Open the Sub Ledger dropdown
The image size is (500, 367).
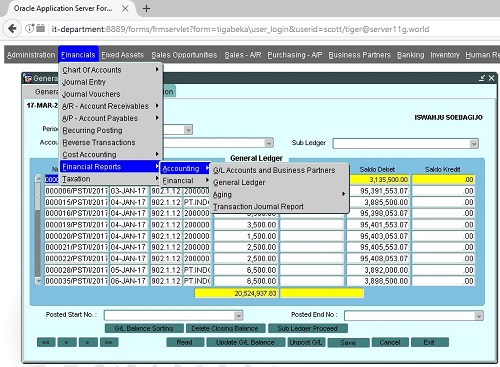click(474, 144)
